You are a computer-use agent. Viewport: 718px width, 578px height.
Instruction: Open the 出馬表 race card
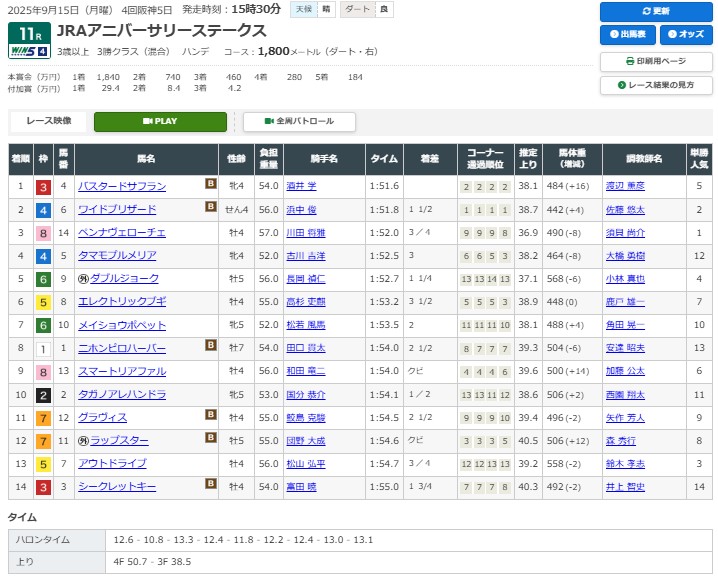pyautogui.click(x=627, y=35)
